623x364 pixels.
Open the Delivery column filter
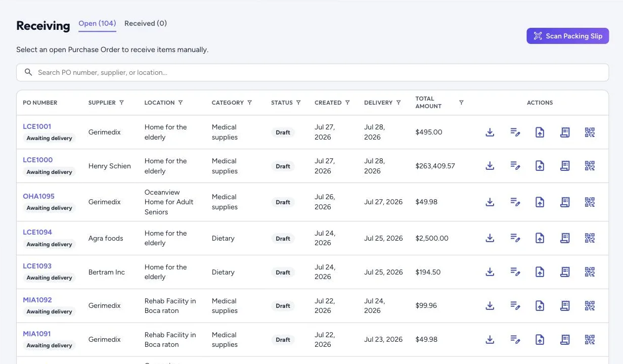(398, 103)
